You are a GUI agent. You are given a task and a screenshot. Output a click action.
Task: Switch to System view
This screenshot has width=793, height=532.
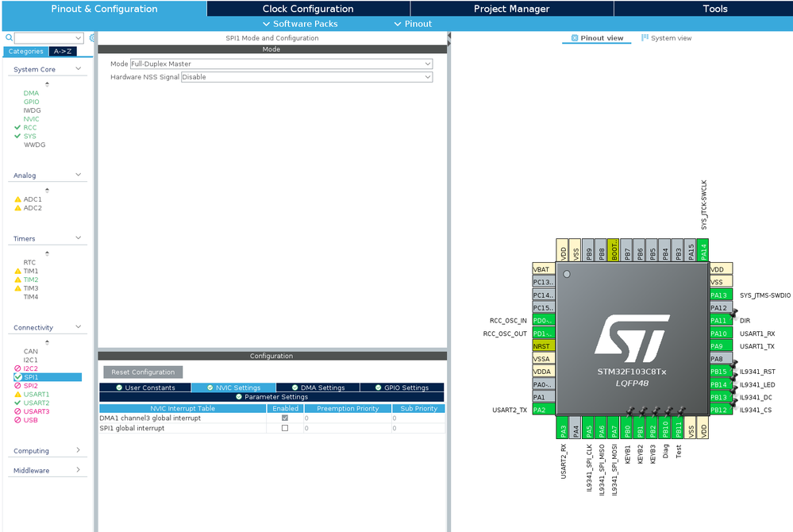pos(667,38)
